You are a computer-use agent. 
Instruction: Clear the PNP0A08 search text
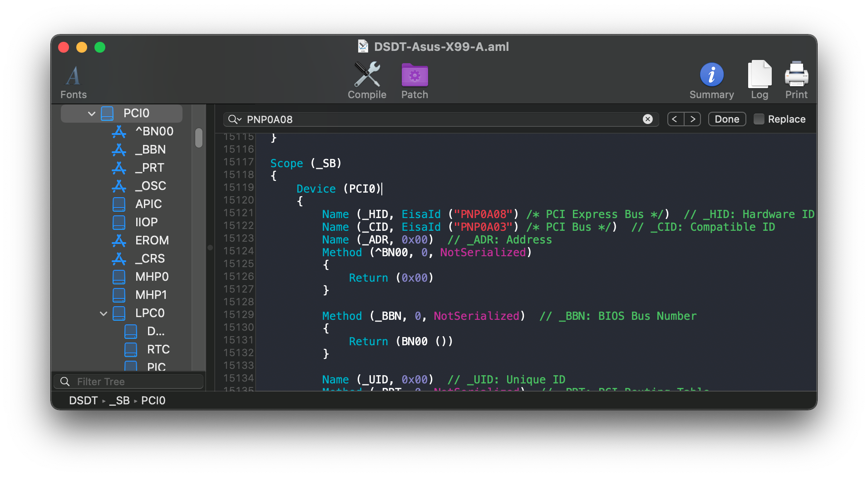pyautogui.click(x=647, y=119)
